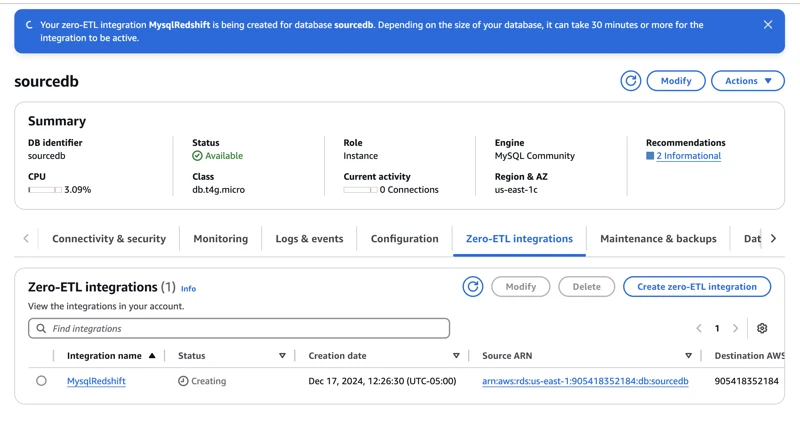Click the Destination AWS column header
This screenshot has height=422, width=800.
pos(749,356)
